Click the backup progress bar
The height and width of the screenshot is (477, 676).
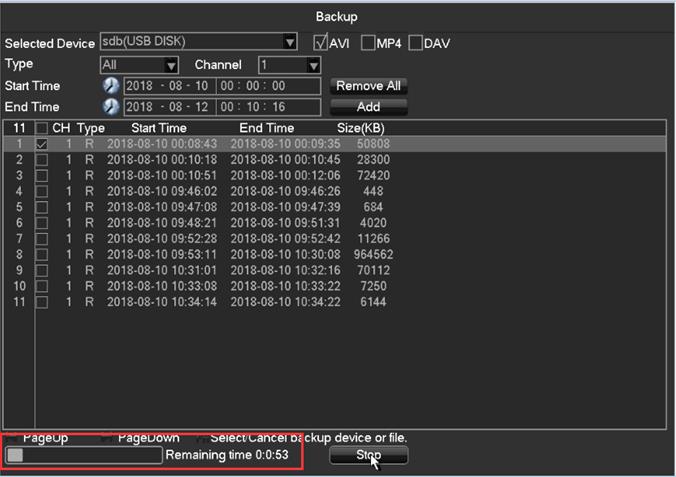pyautogui.click(x=84, y=455)
